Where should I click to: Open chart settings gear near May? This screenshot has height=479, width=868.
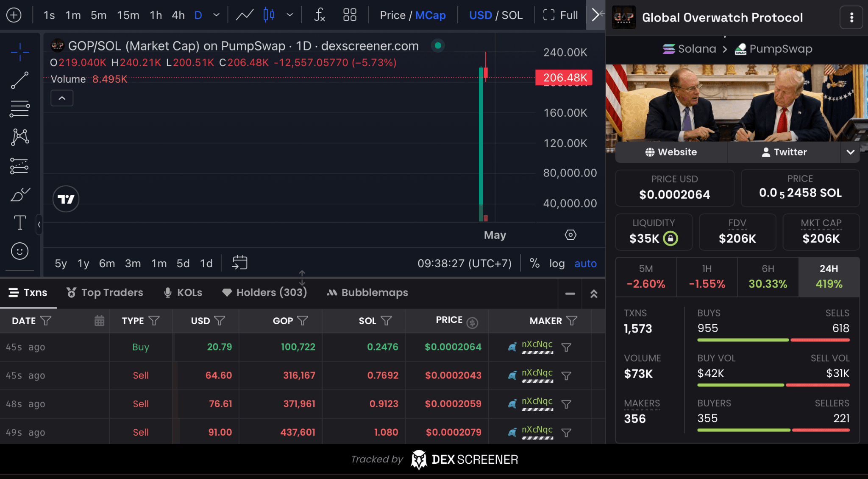570,235
